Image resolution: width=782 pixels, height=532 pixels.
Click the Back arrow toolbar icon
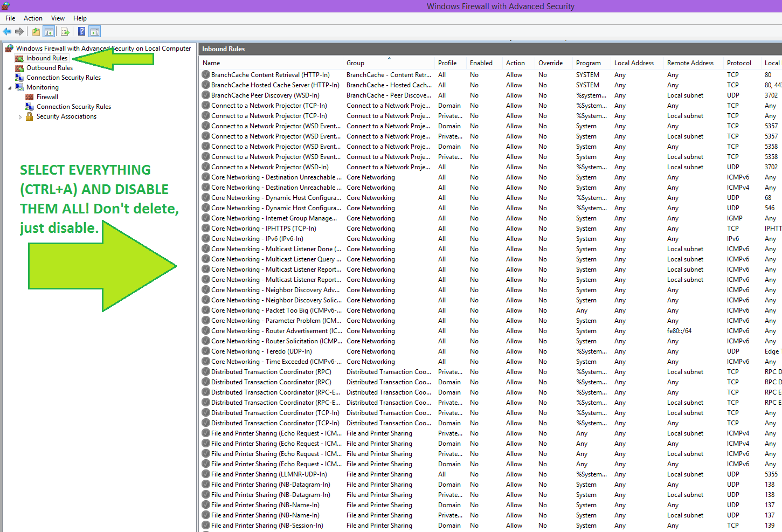click(x=7, y=32)
